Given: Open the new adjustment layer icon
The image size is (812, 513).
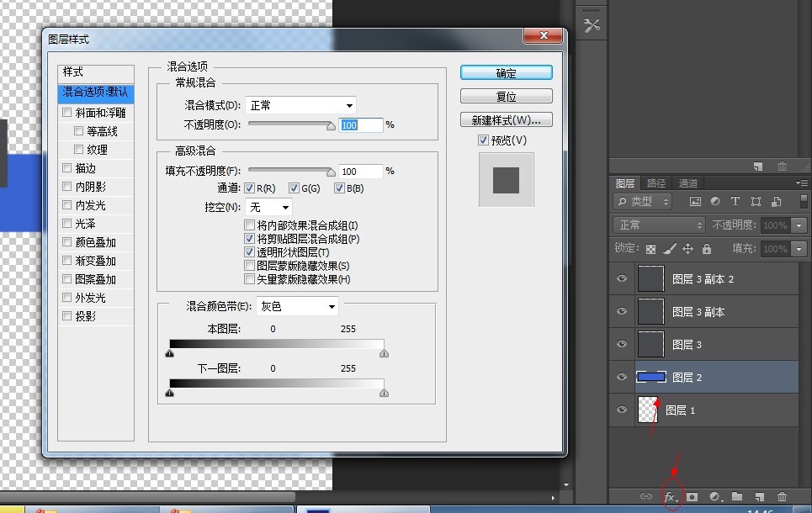Looking at the screenshot, I should [x=715, y=497].
